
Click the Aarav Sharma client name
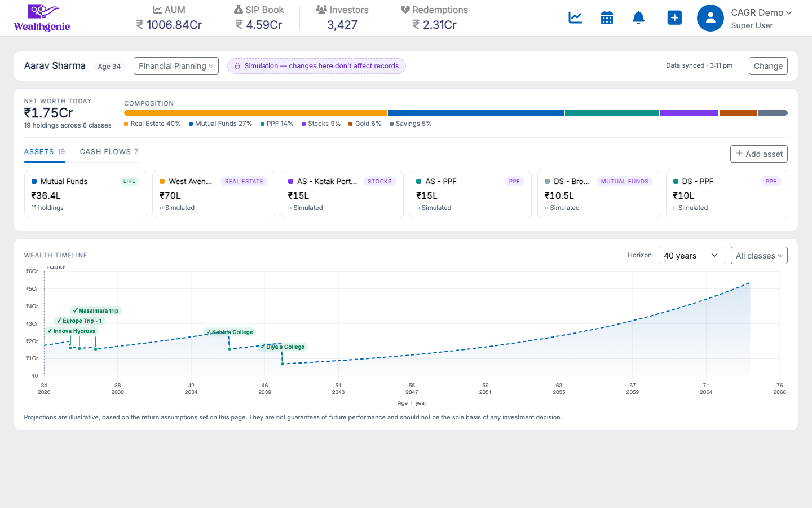click(x=55, y=65)
